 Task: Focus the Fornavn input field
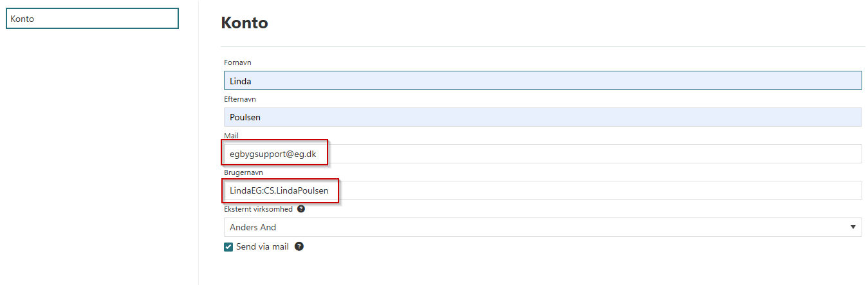pos(542,80)
